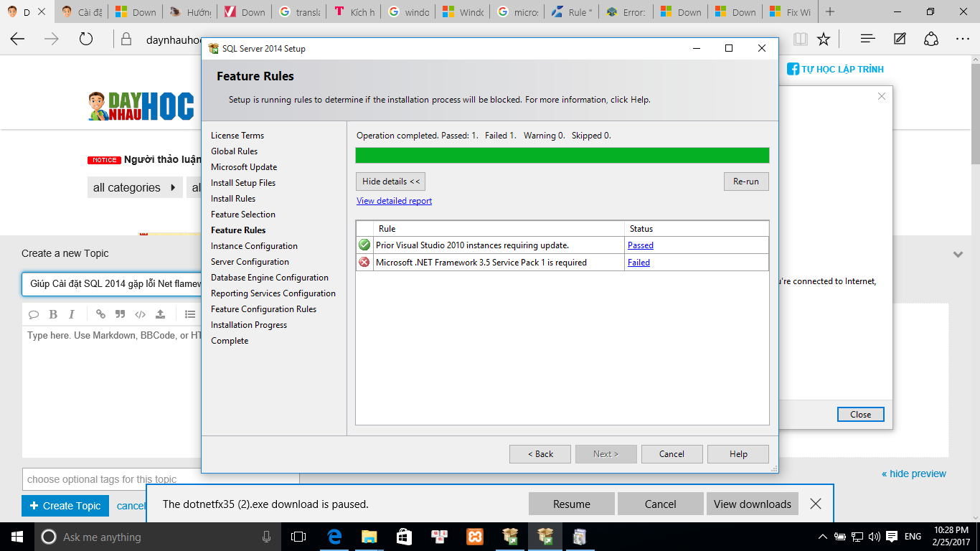Click the Failed status link
The image size is (980, 551).
639,263
